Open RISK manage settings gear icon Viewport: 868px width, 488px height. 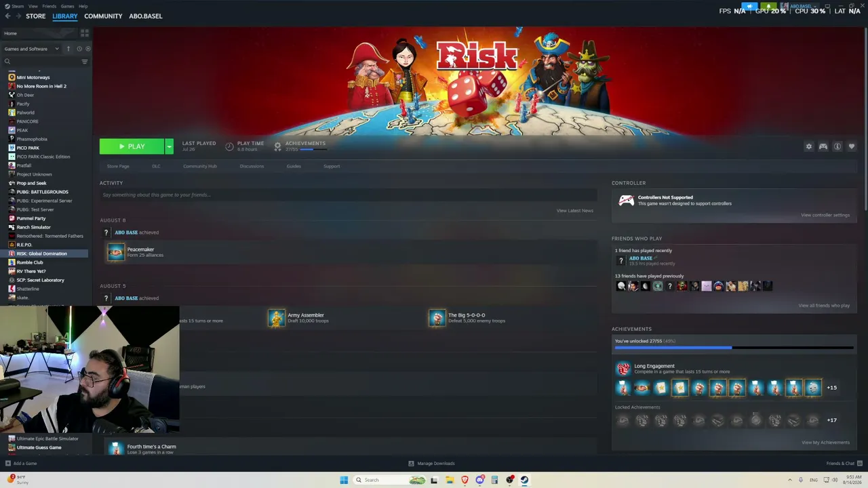pos(808,146)
